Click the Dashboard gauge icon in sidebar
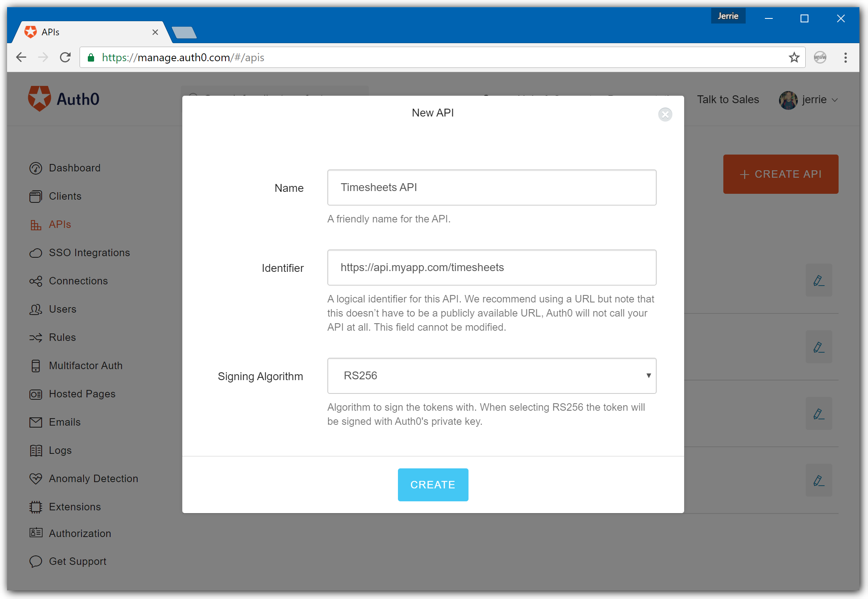Viewport: 868px width, 599px height. [36, 168]
